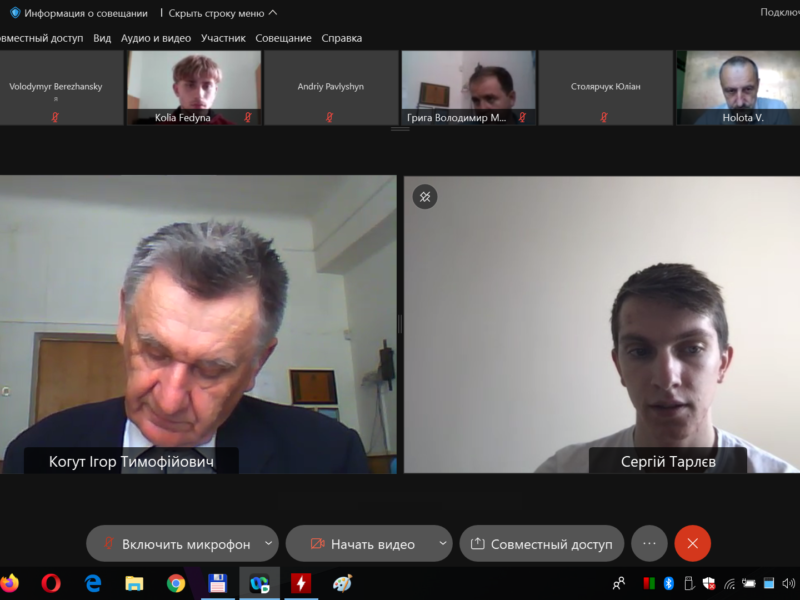Open more options ellipsis button
Image resolution: width=800 pixels, height=600 pixels.
click(649, 544)
